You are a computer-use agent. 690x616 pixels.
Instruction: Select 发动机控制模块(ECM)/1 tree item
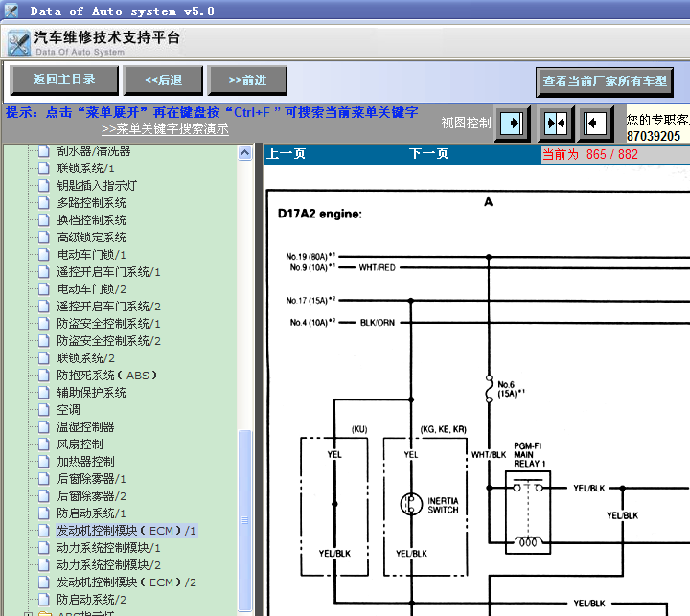pyautogui.click(x=126, y=531)
